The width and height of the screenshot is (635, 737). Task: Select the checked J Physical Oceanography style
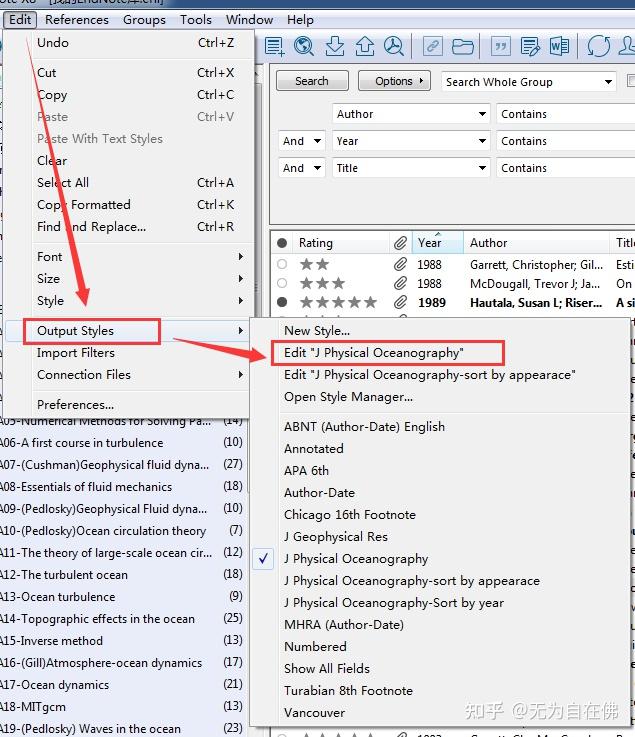[355, 559]
